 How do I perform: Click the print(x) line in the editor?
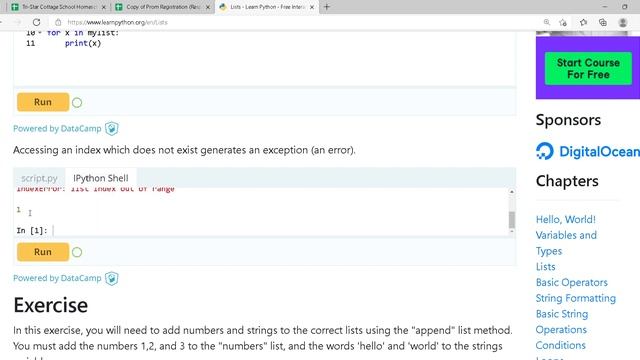83,43
